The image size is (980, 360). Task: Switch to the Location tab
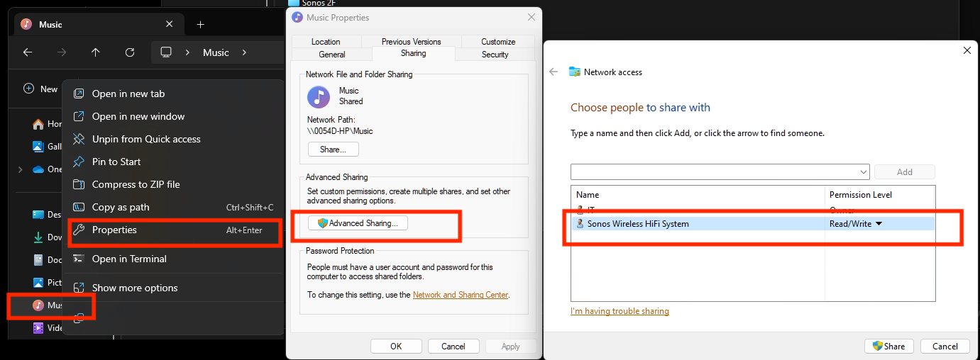coord(326,42)
